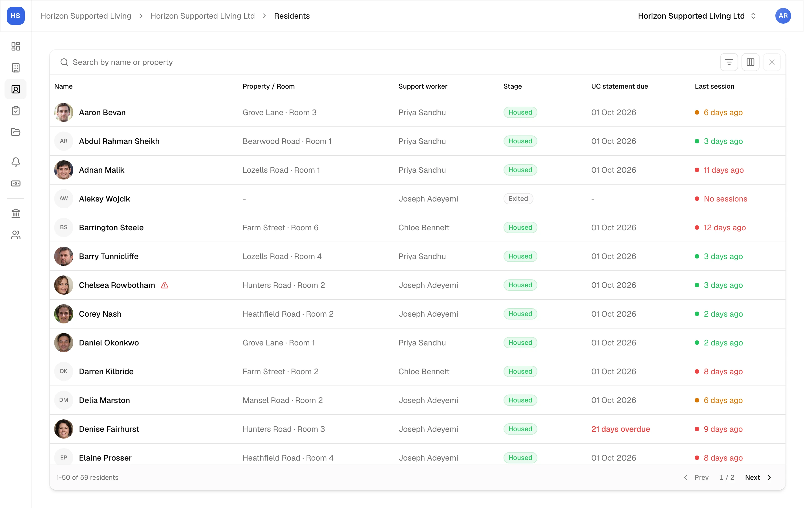Click '01 Oct 2026' in Delia Marston's row

coord(614,400)
